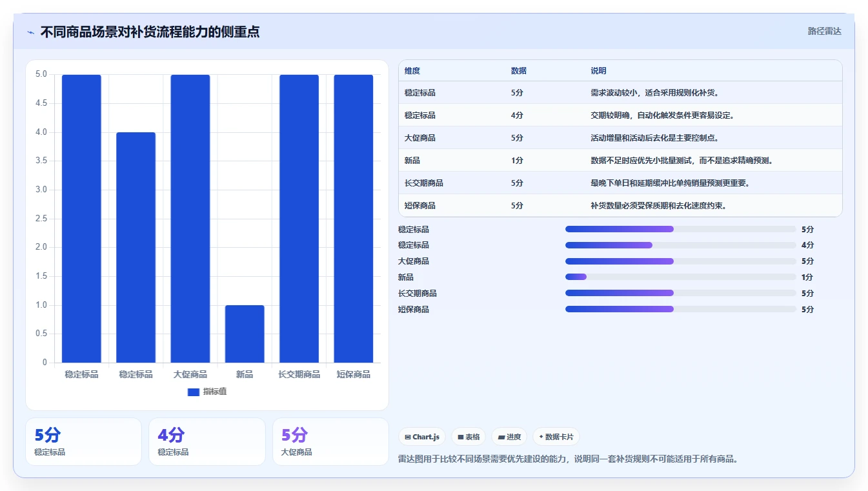The width and height of the screenshot is (868, 491).
Task: Click the description 活动增量和活动后去化是主要控制点
Action: (x=654, y=138)
